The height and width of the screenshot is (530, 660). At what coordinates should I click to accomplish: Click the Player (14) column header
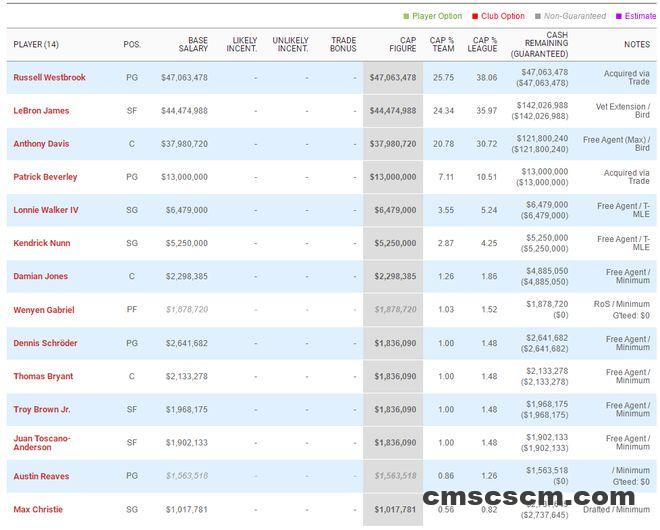coord(36,44)
